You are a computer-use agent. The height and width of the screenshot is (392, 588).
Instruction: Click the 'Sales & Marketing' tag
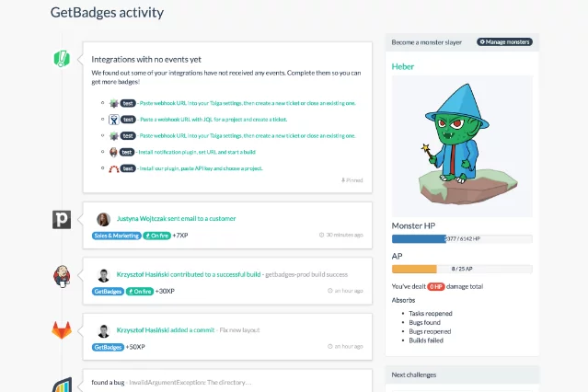tap(117, 236)
